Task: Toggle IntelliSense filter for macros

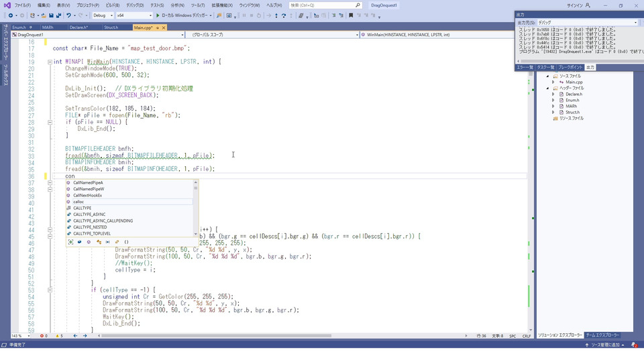Action: tap(107, 242)
